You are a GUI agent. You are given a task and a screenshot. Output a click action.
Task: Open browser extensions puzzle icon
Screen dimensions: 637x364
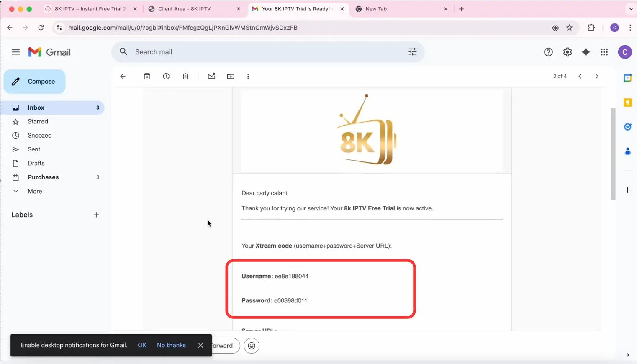pyautogui.click(x=591, y=28)
